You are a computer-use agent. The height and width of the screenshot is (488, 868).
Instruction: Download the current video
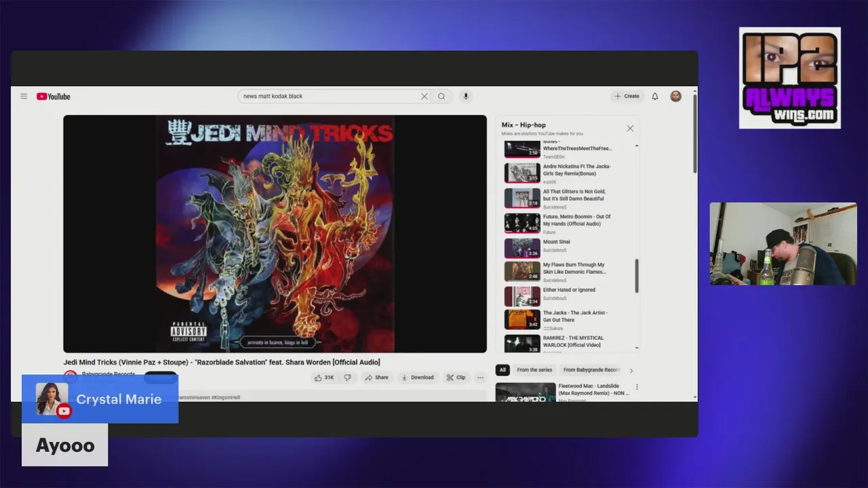pyautogui.click(x=417, y=378)
